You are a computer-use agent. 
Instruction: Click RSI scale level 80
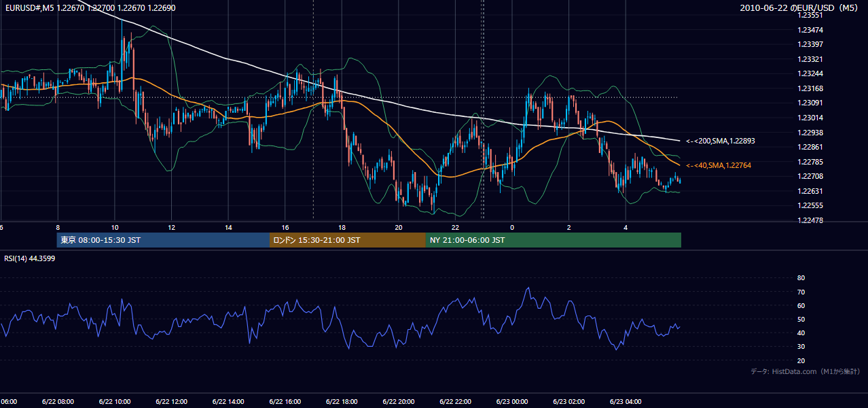click(801, 278)
